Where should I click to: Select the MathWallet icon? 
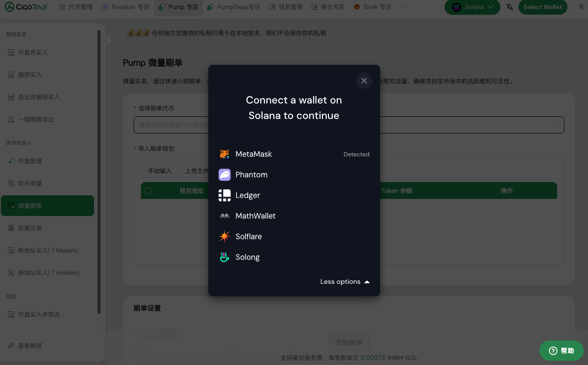click(x=225, y=216)
